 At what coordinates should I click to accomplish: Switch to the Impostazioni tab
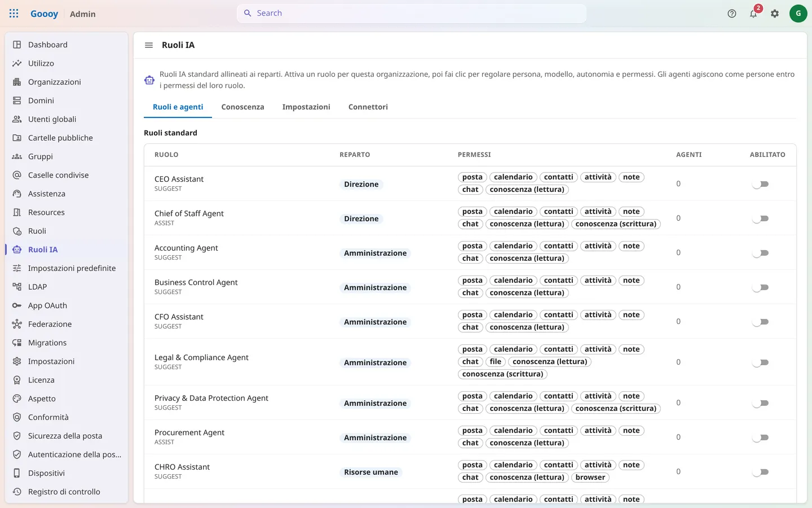(306, 107)
